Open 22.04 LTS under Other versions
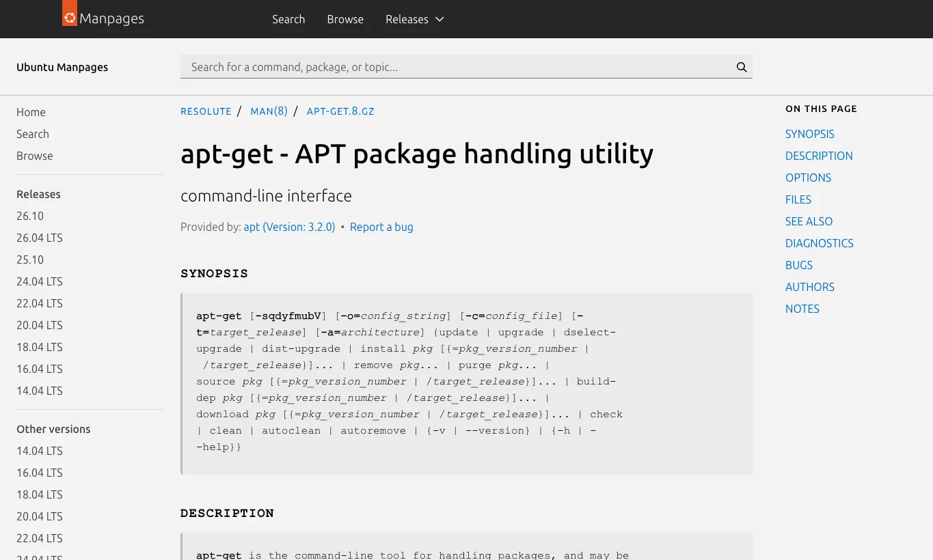 click(x=40, y=538)
